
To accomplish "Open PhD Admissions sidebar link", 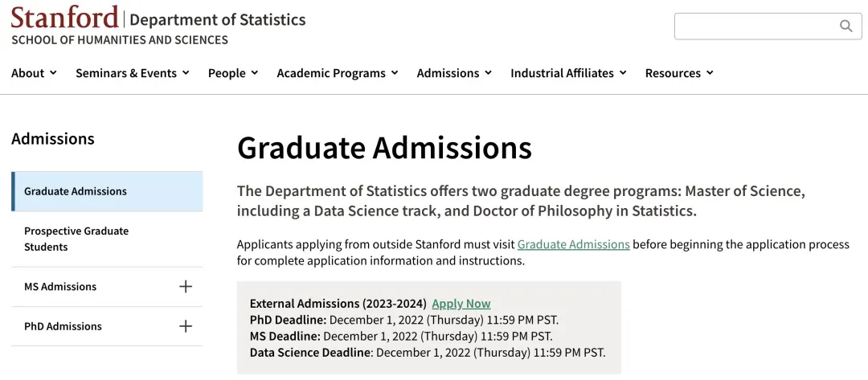I will 63,326.
